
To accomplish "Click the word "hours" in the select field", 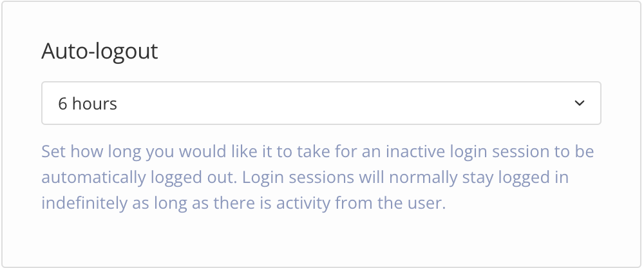I will point(95,104).
